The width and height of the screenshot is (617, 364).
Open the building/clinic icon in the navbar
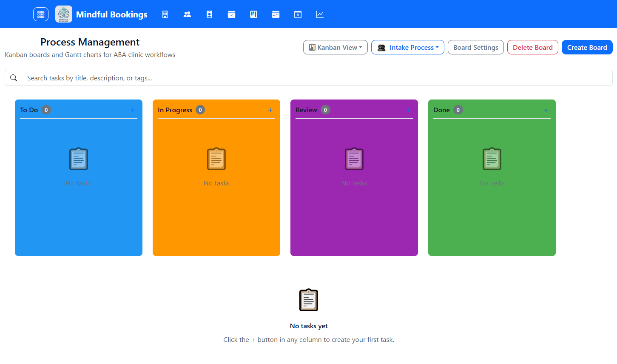[x=165, y=14]
